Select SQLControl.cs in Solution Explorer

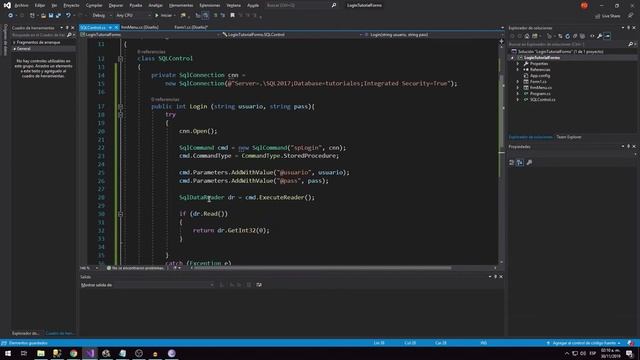point(542,100)
